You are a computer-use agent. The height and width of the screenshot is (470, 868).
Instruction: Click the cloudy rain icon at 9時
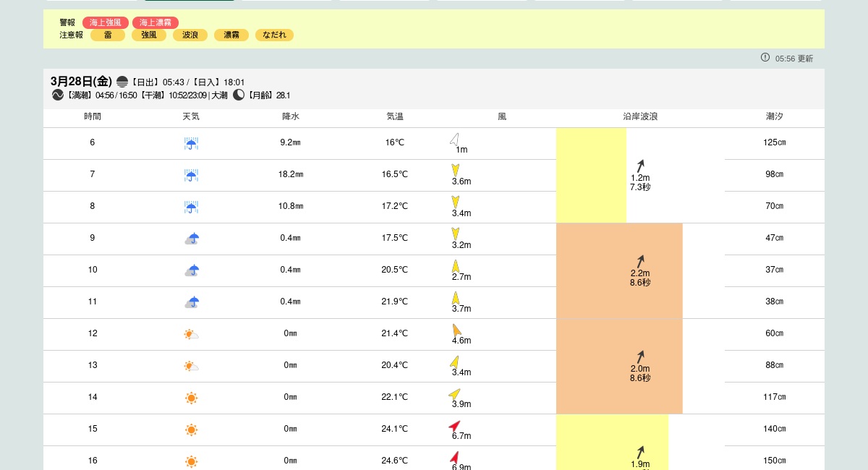[x=192, y=239]
